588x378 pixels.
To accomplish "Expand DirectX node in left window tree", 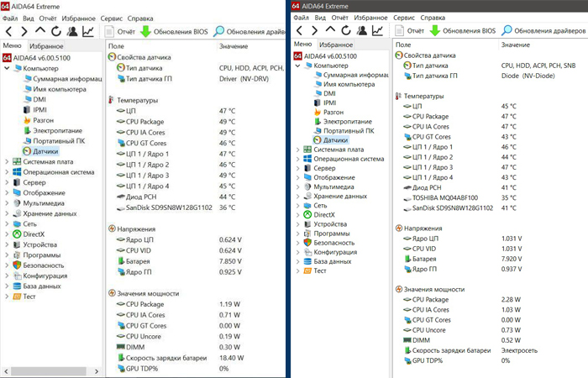I will coord(7,234).
